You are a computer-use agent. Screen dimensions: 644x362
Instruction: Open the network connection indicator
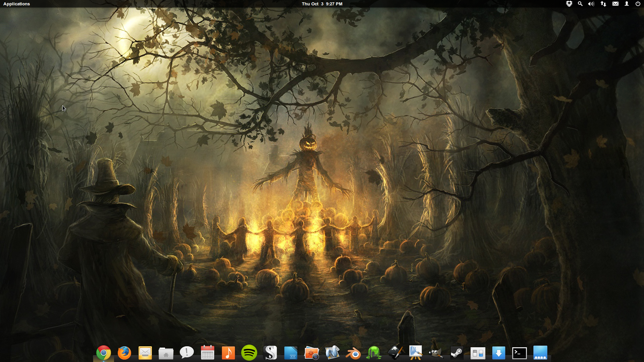[603, 4]
